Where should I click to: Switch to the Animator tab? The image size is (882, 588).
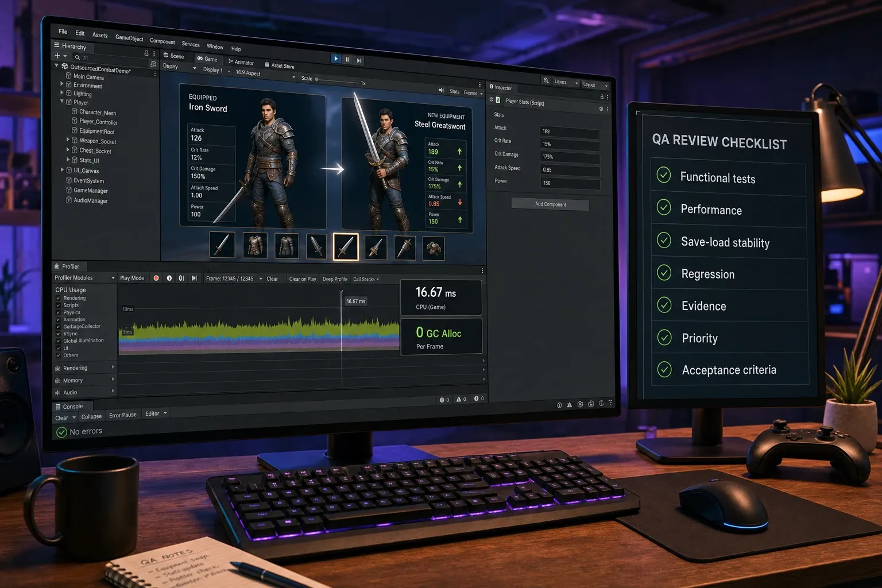coord(241,62)
